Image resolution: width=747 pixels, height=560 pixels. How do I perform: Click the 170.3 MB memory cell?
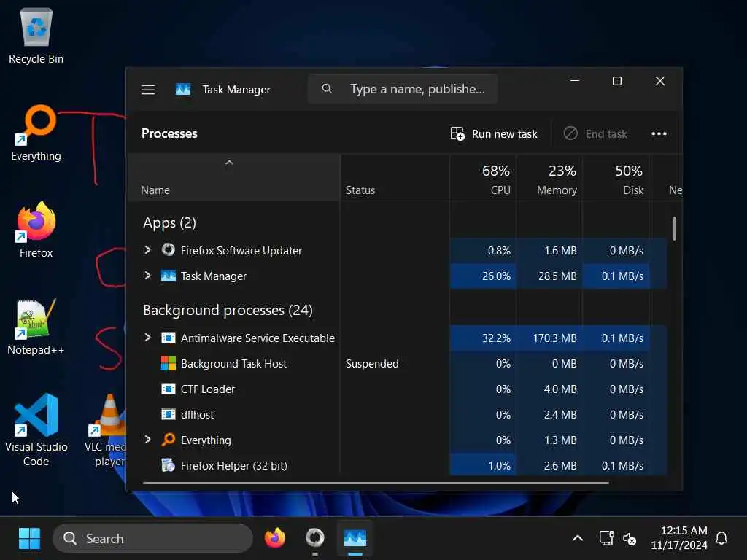tap(550, 338)
